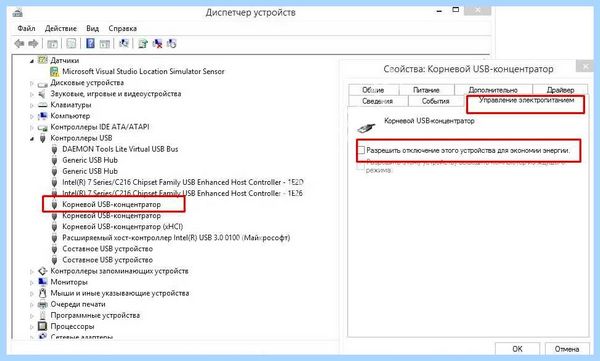Click the show/hide console tree toolbar icon
600x361 pixels.
tap(52, 44)
